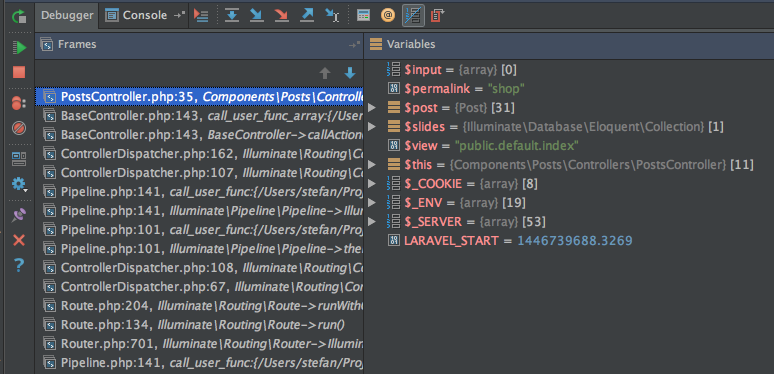Click the $permalink variable type icon

pos(393,89)
